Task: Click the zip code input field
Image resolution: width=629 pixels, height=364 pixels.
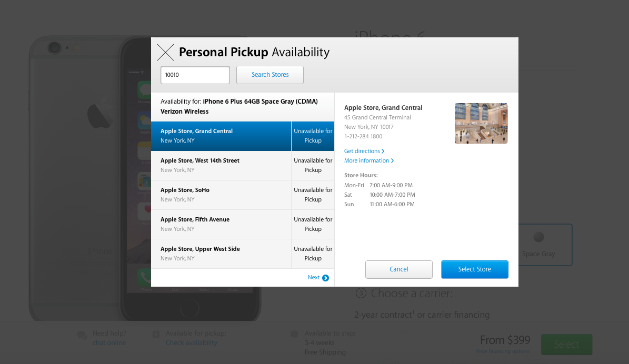Action: tap(195, 75)
